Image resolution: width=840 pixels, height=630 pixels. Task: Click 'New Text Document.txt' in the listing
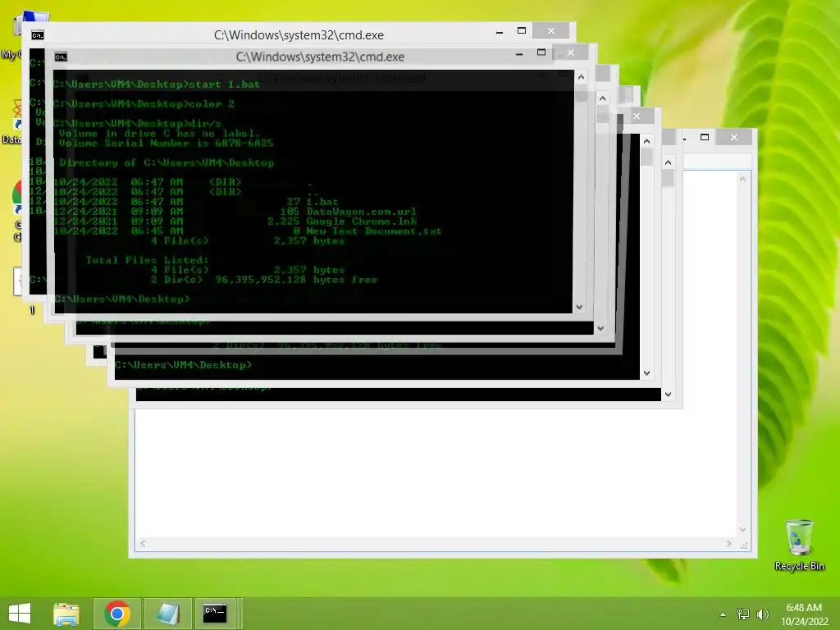[374, 231]
